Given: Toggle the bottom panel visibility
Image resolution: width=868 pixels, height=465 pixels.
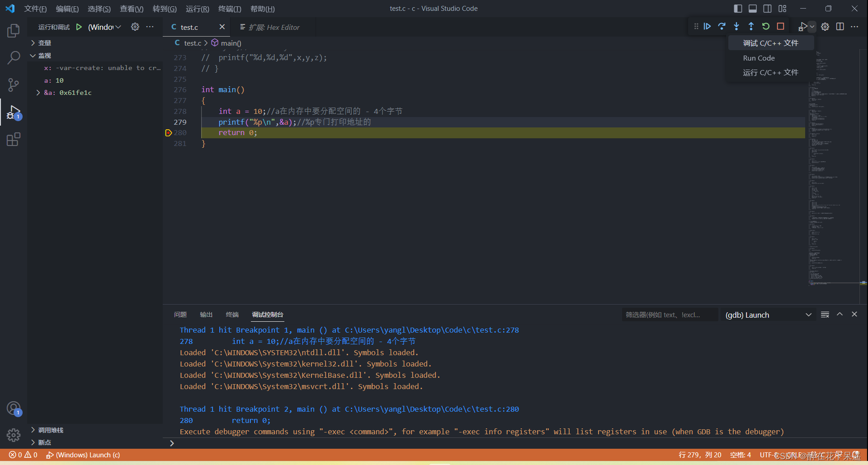Looking at the screenshot, I should [x=753, y=9].
